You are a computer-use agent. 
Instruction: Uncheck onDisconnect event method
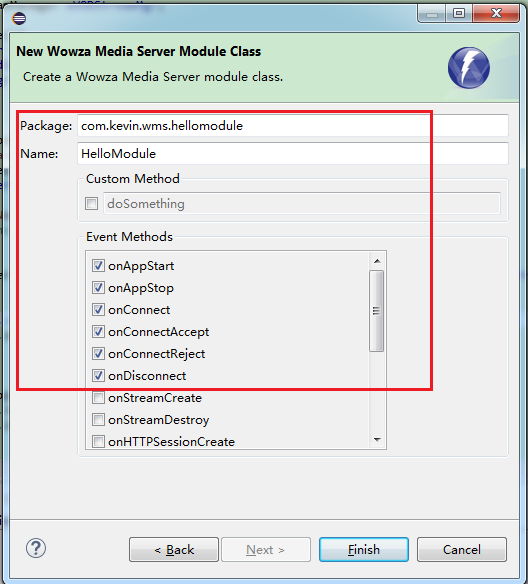tap(98, 376)
